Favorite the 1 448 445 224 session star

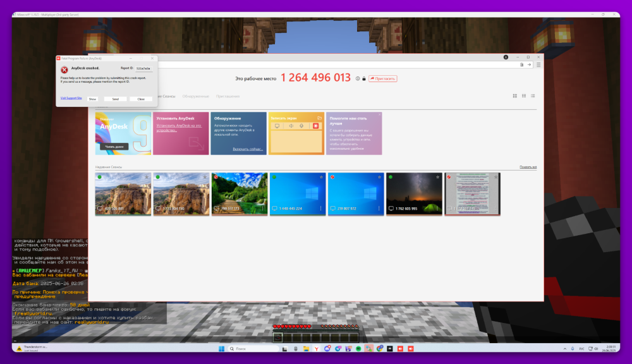pos(321,177)
